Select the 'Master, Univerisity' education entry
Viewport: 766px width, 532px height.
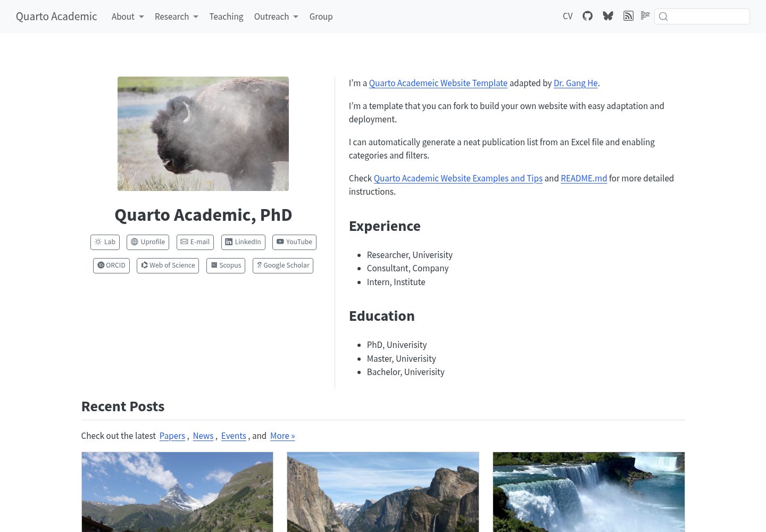click(401, 359)
